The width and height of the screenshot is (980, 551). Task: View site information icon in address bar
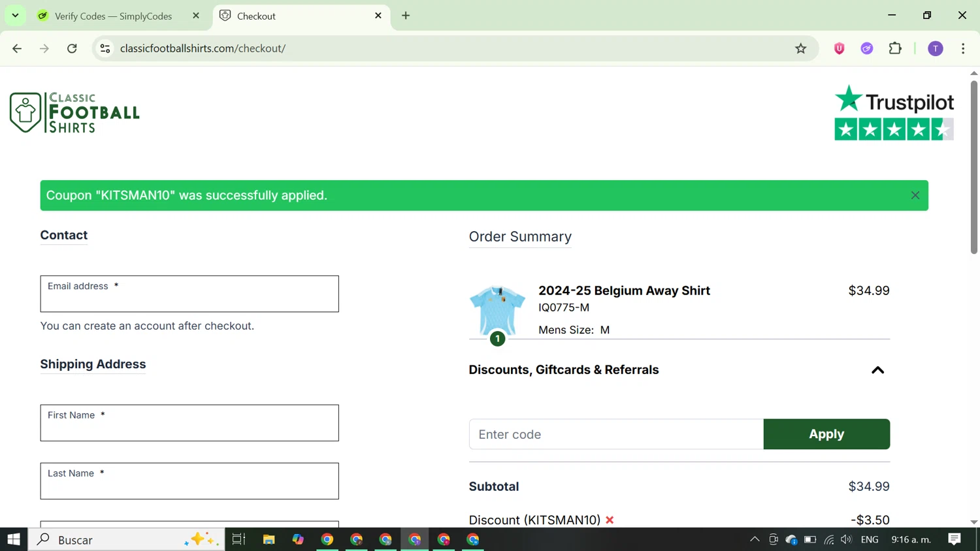105,48
